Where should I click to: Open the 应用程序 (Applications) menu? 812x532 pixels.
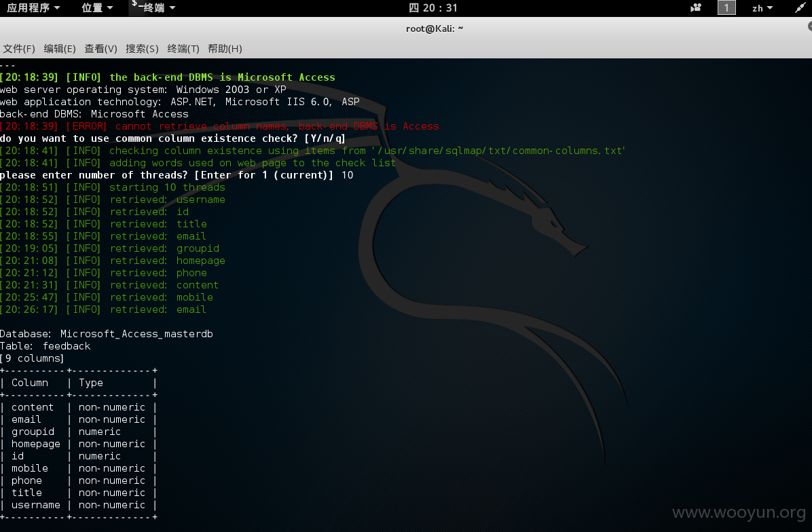(x=33, y=7)
